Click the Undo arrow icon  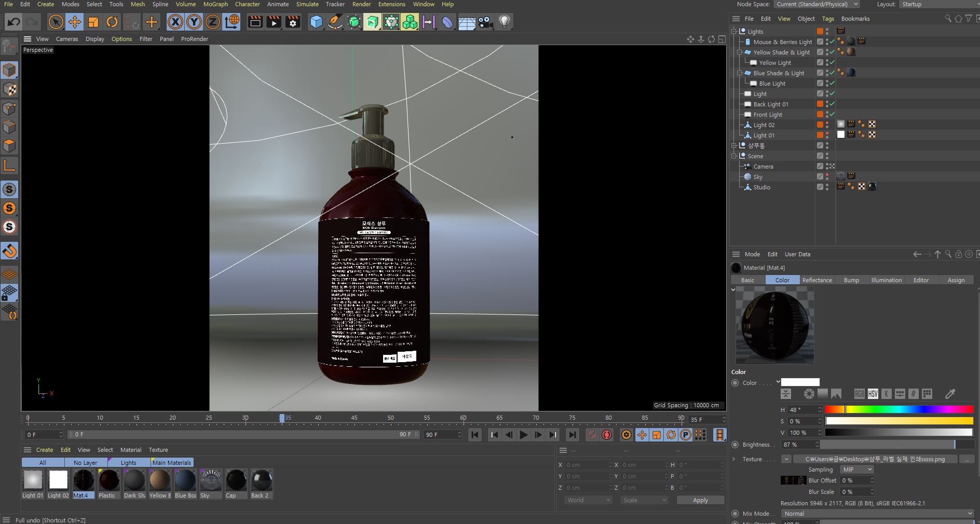(x=14, y=22)
